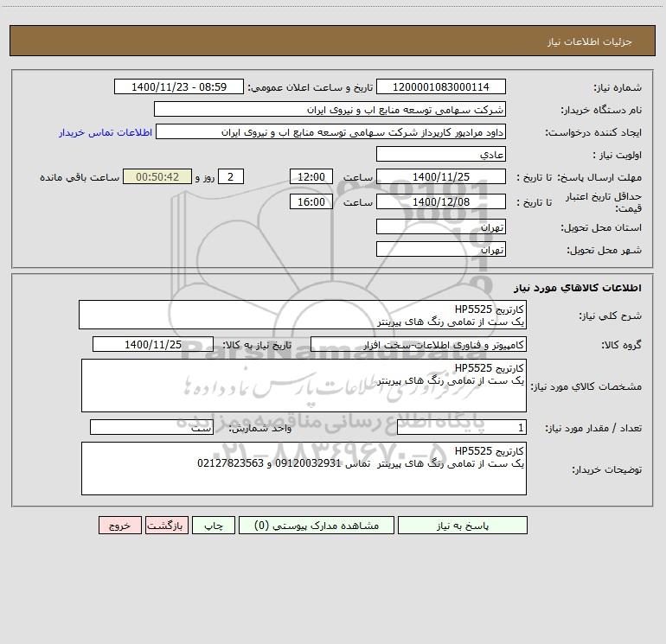Screen dimensions: 666x644
Task: Click the نام دستگاه خریدار field
Action: click(x=330, y=109)
